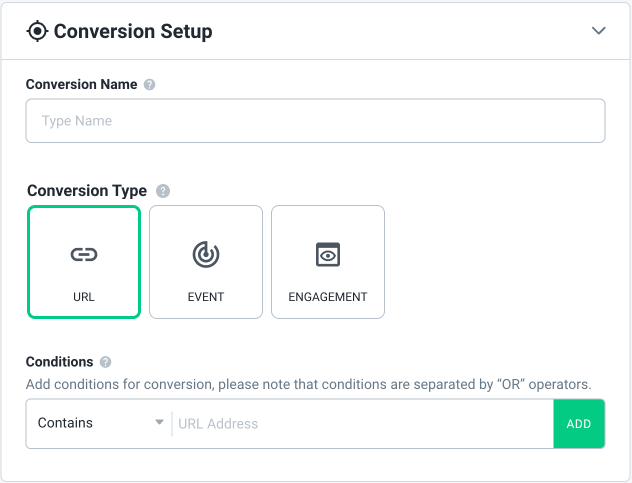Click the chain link icon for URL
This screenshot has width=632, height=483.
[83, 255]
